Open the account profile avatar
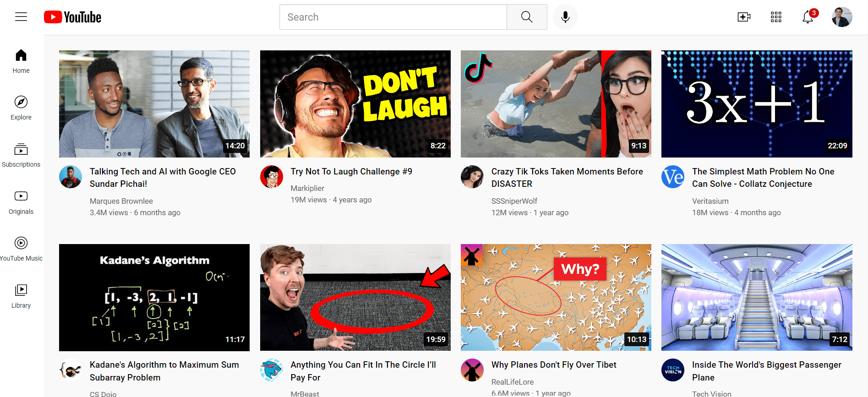868x397 pixels. (842, 17)
